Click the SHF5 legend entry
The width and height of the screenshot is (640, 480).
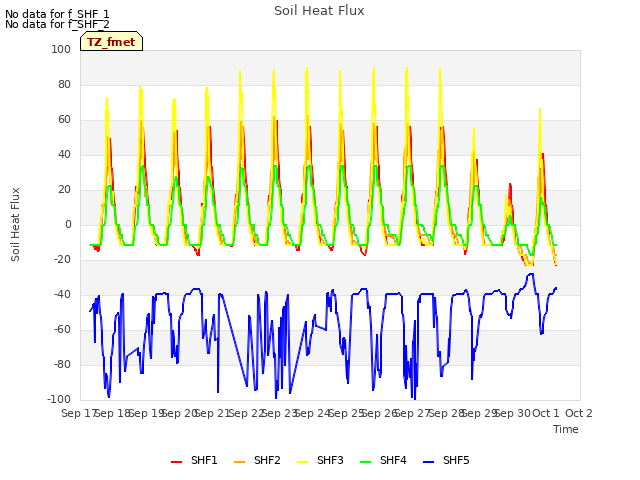tap(447, 460)
